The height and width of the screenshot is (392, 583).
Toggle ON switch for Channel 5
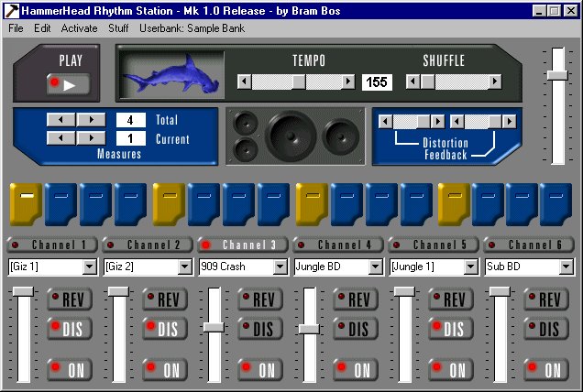pos(451,370)
